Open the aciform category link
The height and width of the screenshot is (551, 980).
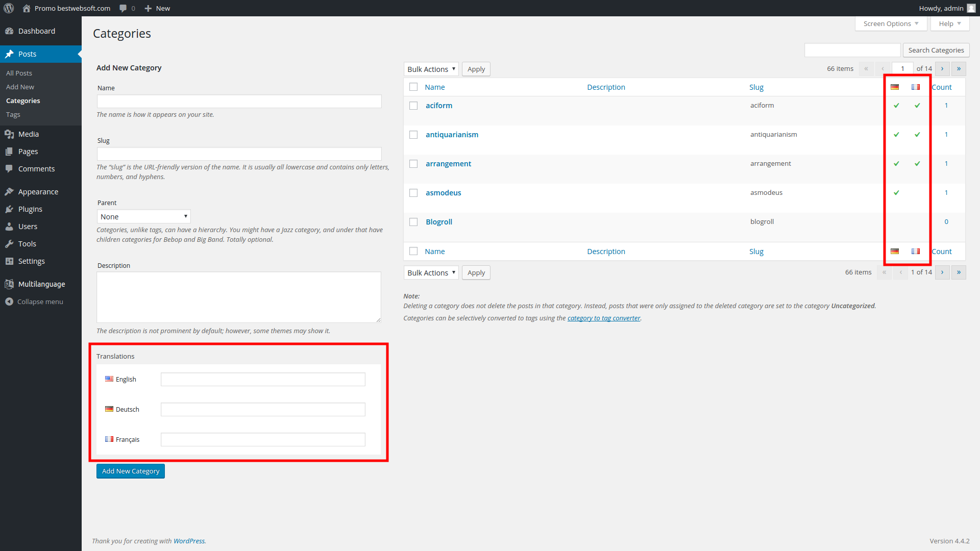(x=439, y=106)
